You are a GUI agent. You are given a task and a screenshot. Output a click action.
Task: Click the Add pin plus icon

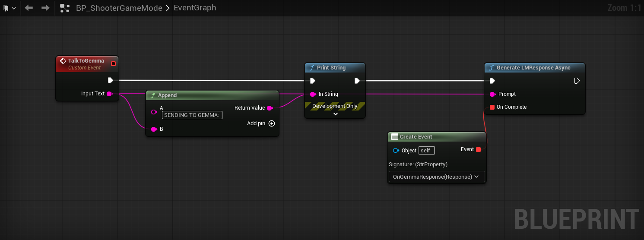click(272, 123)
